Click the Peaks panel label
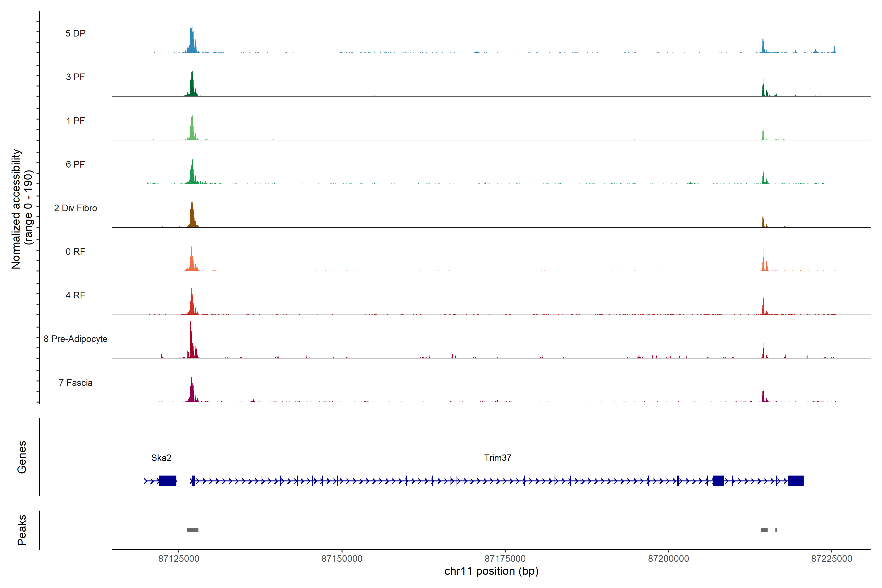Image resolution: width=882 pixels, height=588 pixels. click(x=22, y=530)
